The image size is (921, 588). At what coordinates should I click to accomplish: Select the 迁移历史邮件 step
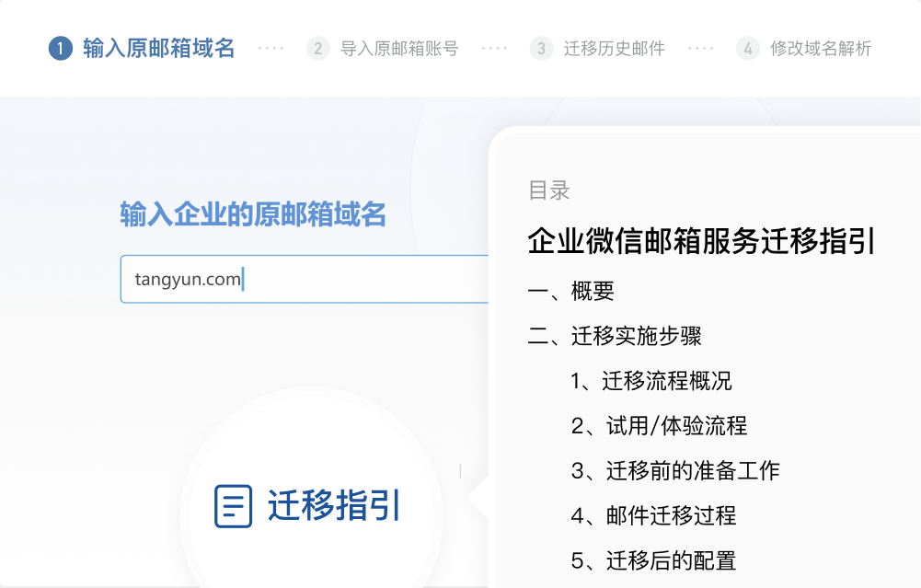pyautogui.click(x=615, y=48)
